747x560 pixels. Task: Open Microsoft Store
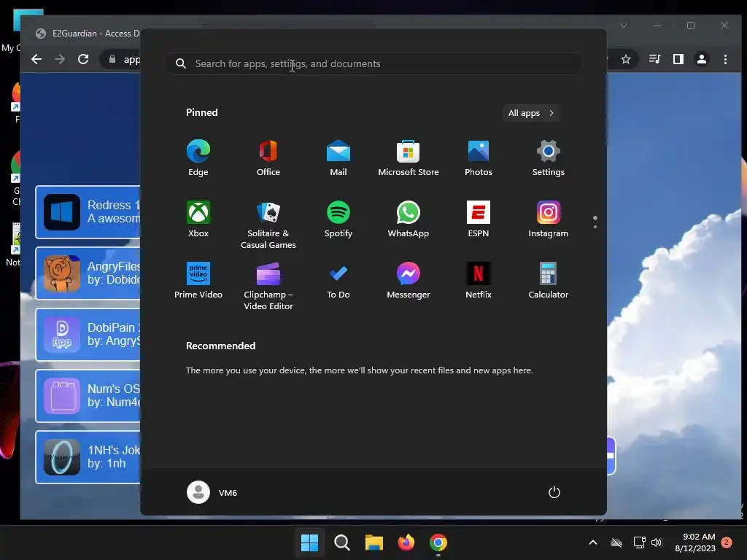409,158
